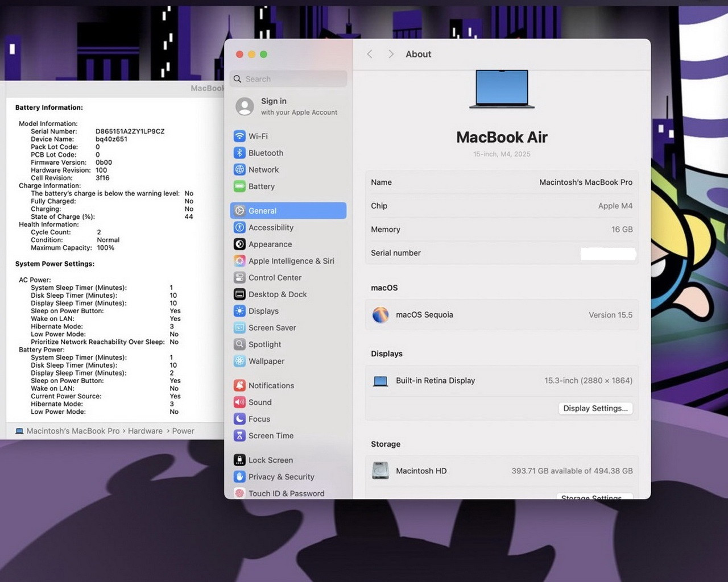The width and height of the screenshot is (728, 582).
Task: Click the Name field showing Macintosh's MacBook Pro
Action: click(502, 182)
